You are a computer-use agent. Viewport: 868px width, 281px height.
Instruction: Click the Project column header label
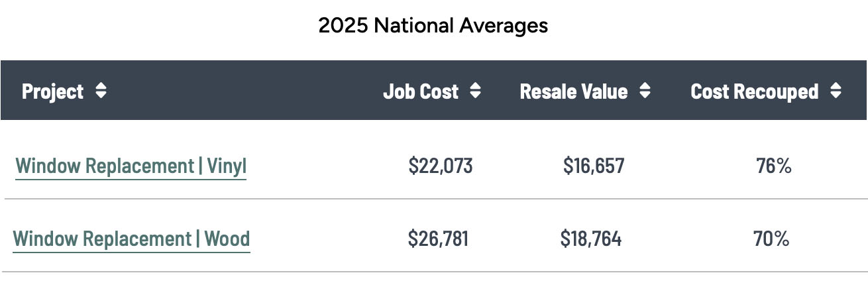click(x=53, y=91)
